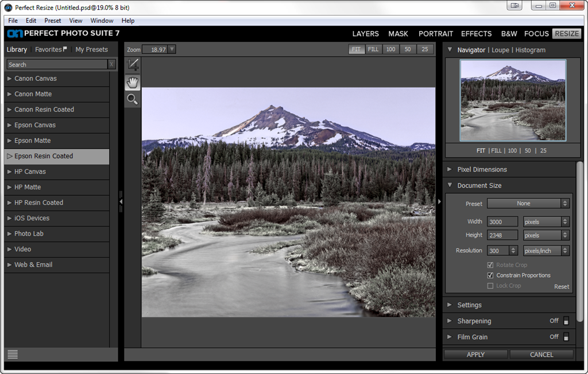The height and width of the screenshot is (374, 588).
Task: Open the Preset menu
Action: click(x=52, y=21)
